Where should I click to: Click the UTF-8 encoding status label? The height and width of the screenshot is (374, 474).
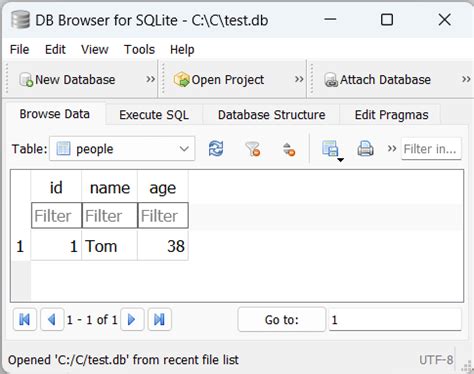[x=436, y=360]
